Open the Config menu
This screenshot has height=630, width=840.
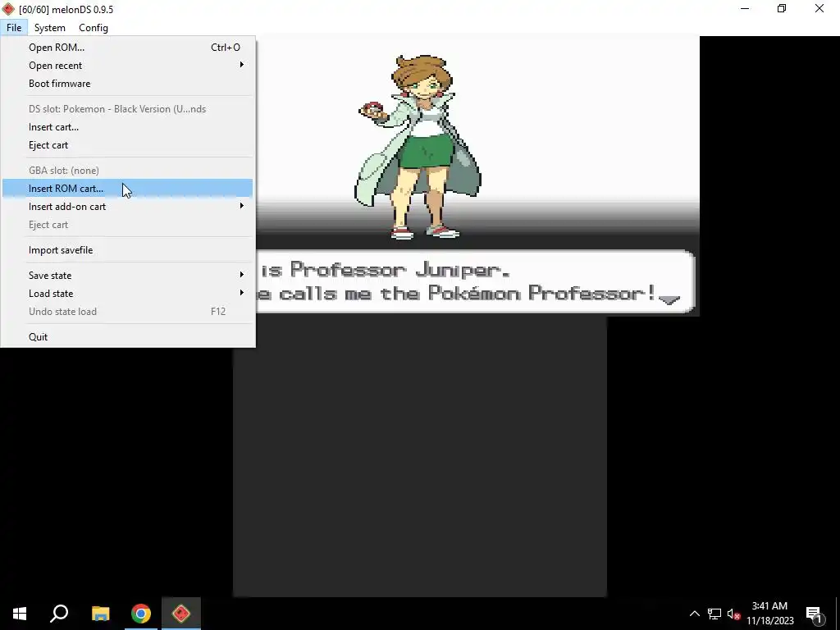pyautogui.click(x=94, y=28)
